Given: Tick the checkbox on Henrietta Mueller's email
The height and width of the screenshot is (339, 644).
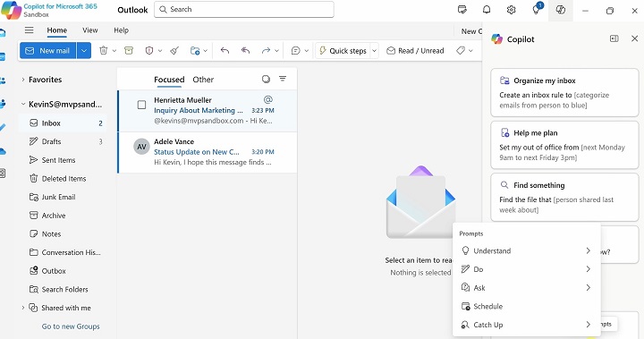Looking at the screenshot, I should click(x=141, y=105).
